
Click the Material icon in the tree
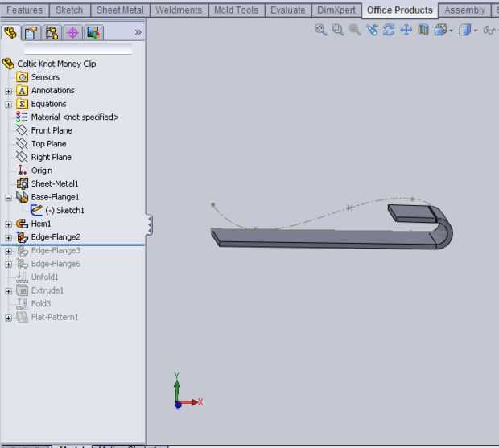(22, 117)
